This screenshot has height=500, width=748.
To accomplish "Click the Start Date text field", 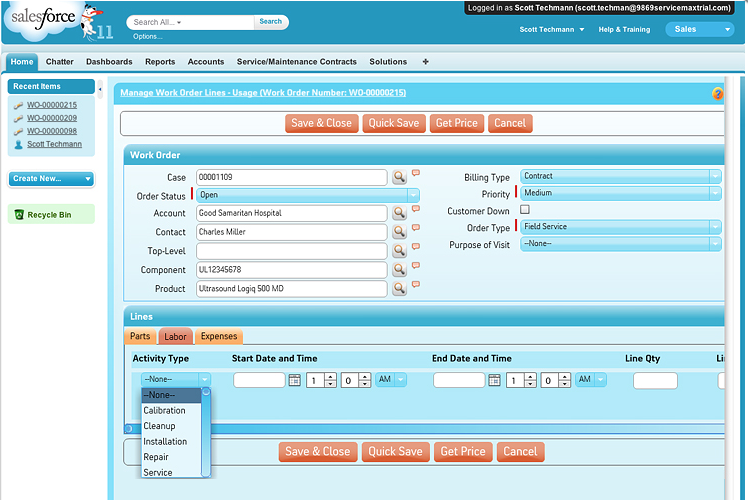I will (x=260, y=380).
